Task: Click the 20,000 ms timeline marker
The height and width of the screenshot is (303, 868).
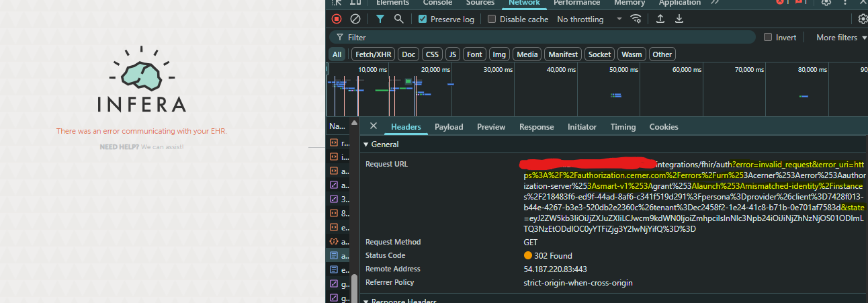Action: coord(435,69)
